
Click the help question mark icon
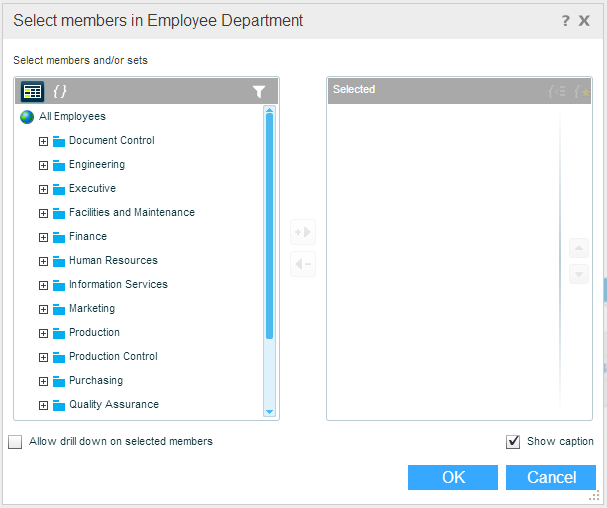pyautogui.click(x=565, y=20)
